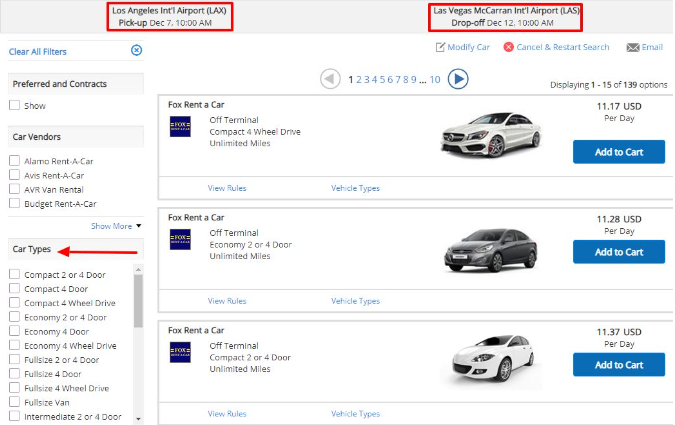Open results page 4

tap(375, 80)
